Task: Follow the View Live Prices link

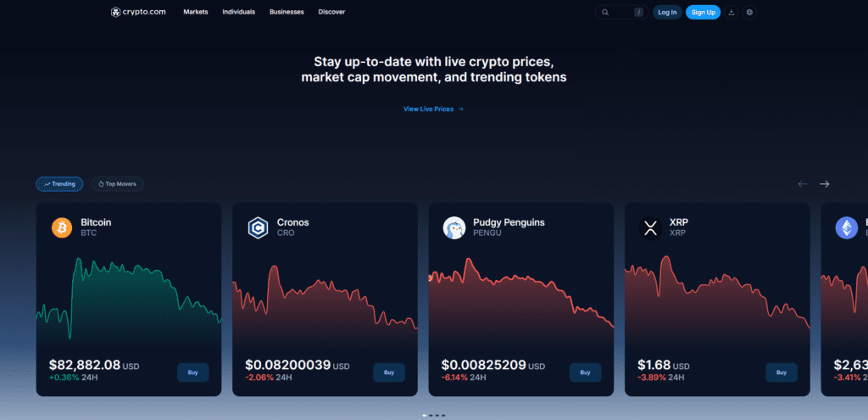Action: point(433,109)
